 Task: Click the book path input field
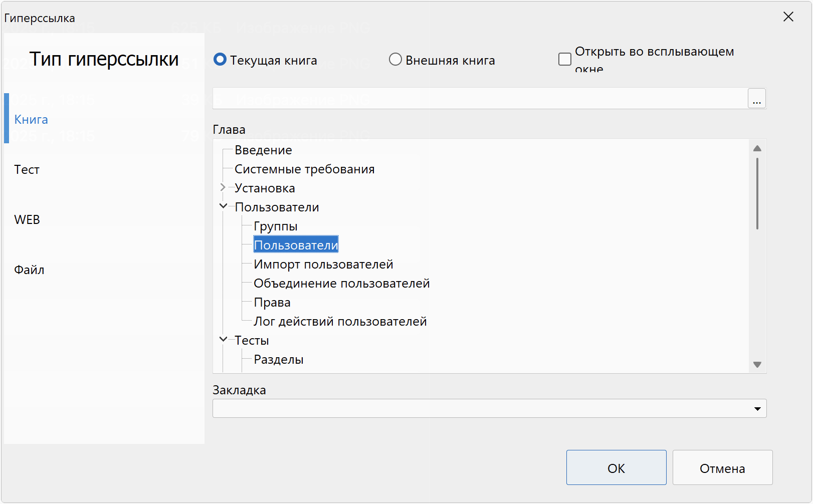[480, 98]
